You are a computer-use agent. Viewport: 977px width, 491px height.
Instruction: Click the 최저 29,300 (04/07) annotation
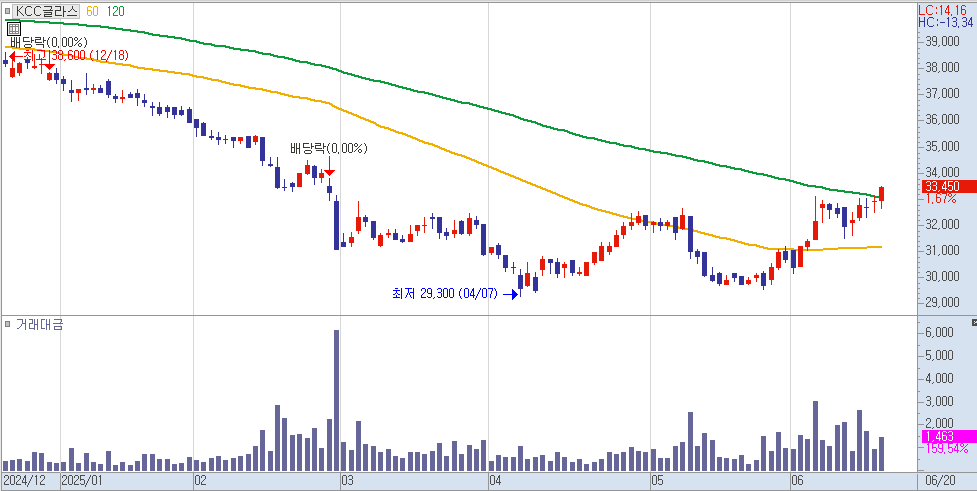point(445,293)
